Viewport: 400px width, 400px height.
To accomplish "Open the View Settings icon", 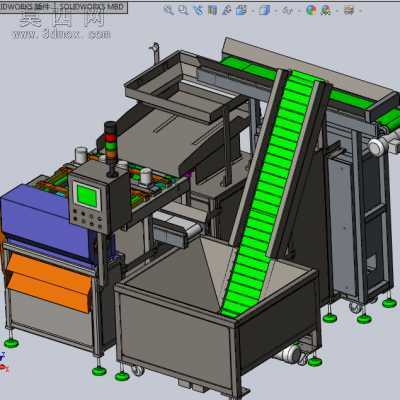I will 349,10.
